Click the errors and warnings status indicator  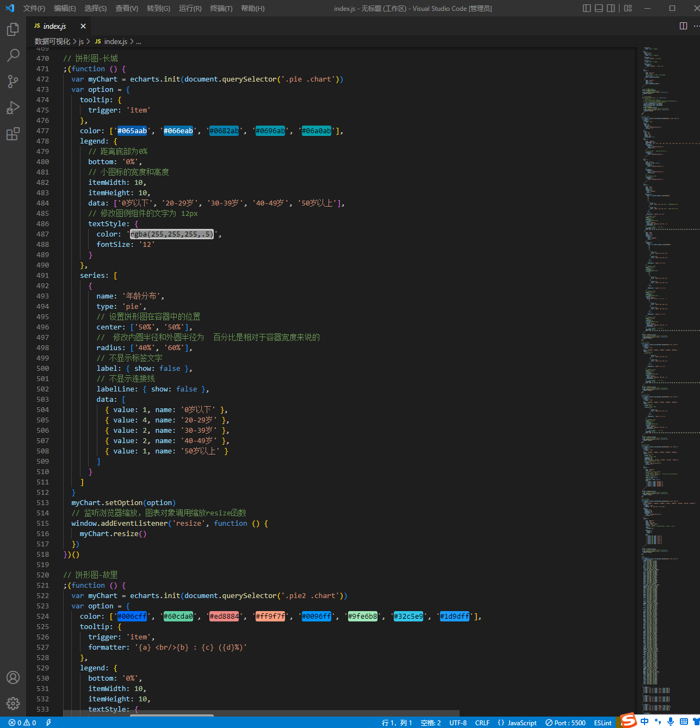pos(22,723)
